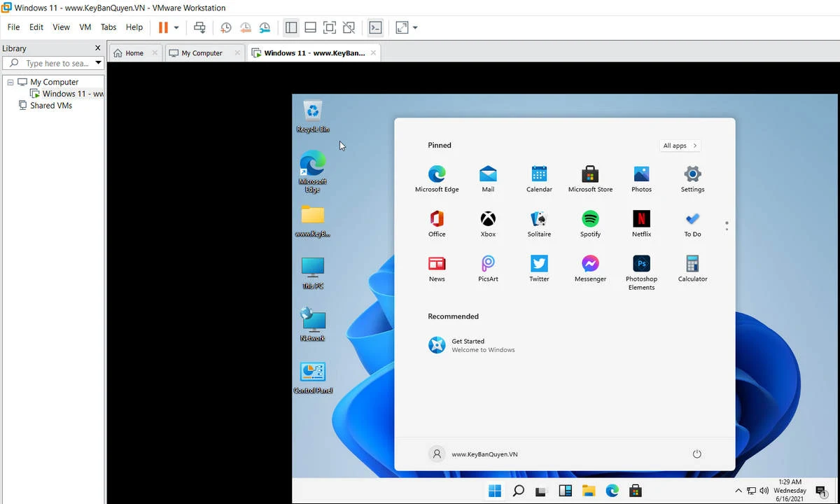Open the Messenger pinned app
The image size is (840, 504).
(x=590, y=269)
